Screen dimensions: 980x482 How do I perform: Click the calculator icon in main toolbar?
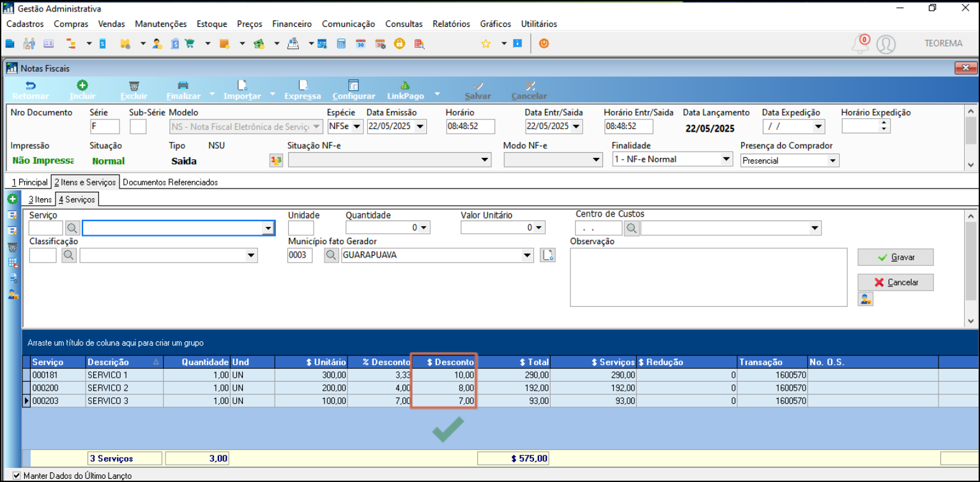(341, 43)
